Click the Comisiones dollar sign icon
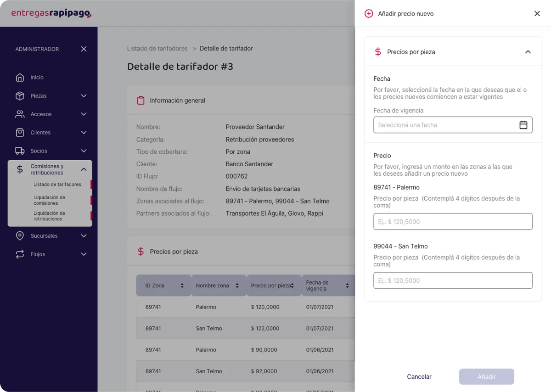551x392 pixels. tap(20, 169)
